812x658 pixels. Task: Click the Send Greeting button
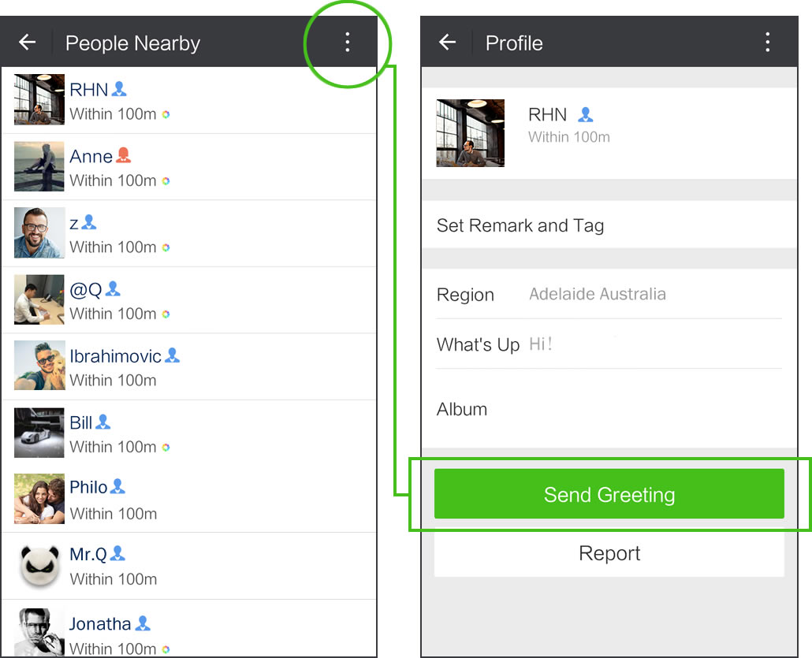(609, 494)
